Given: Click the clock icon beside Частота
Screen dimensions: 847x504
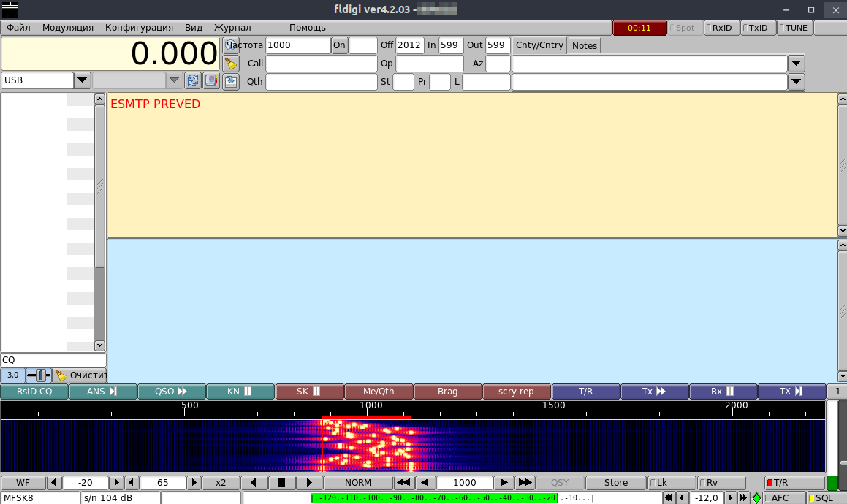Looking at the screenshot, I should pos(231,45).
